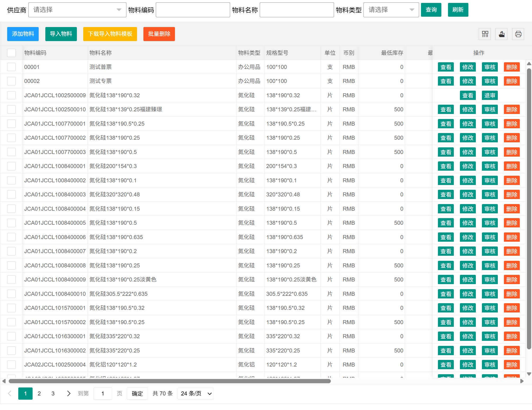532x410 pixels.
Task: Open the 24 条/页 page size dropdown
Action: (196, 394)
